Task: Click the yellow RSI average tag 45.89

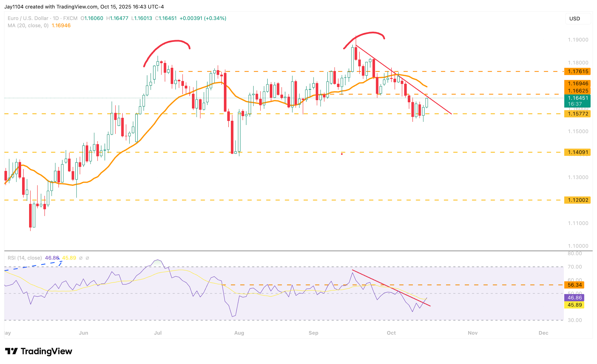Action: 575,305
